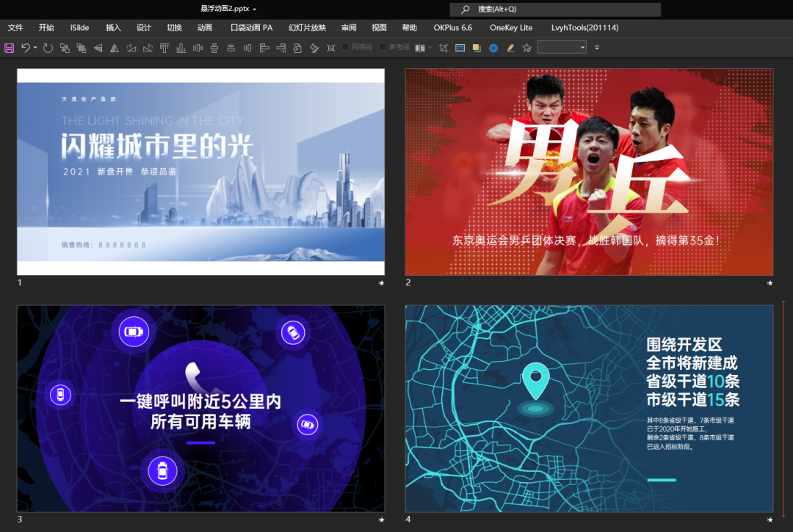Open the 审阅 tab

pos(349,28)
